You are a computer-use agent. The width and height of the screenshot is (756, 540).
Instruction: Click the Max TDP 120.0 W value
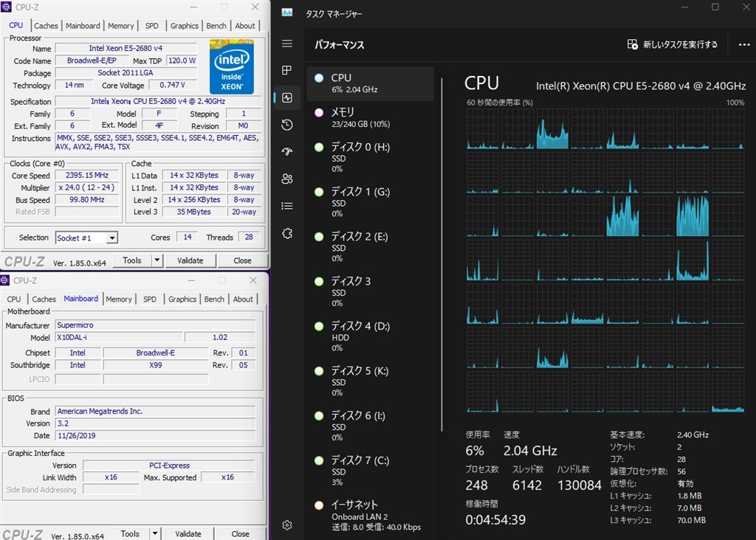pyautogui.click(x=182, y=60)
